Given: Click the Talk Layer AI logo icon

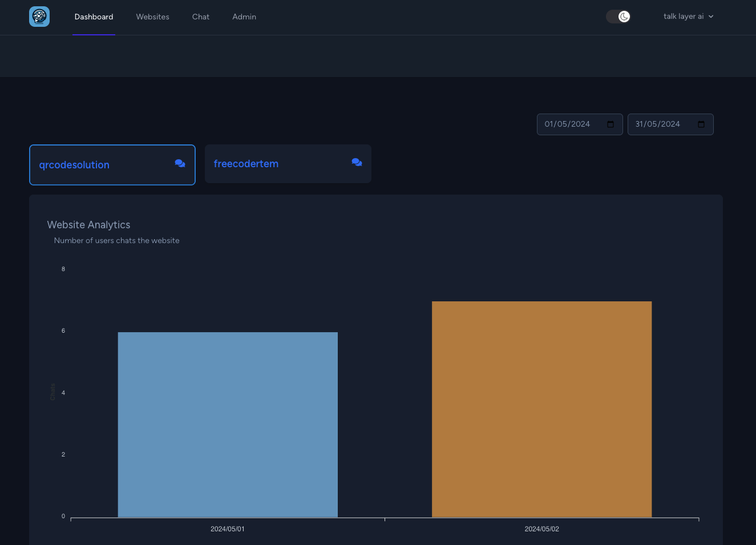Looking at the screenshot, I should [39, 17].
